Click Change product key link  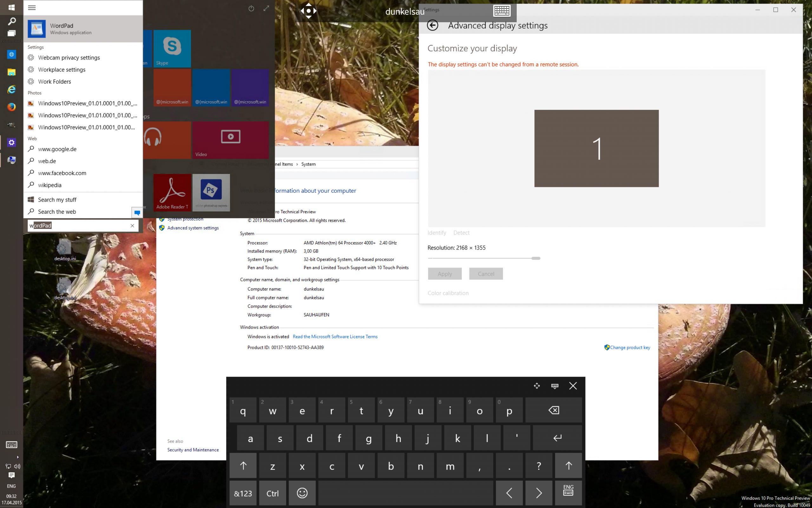coord(630,347)
